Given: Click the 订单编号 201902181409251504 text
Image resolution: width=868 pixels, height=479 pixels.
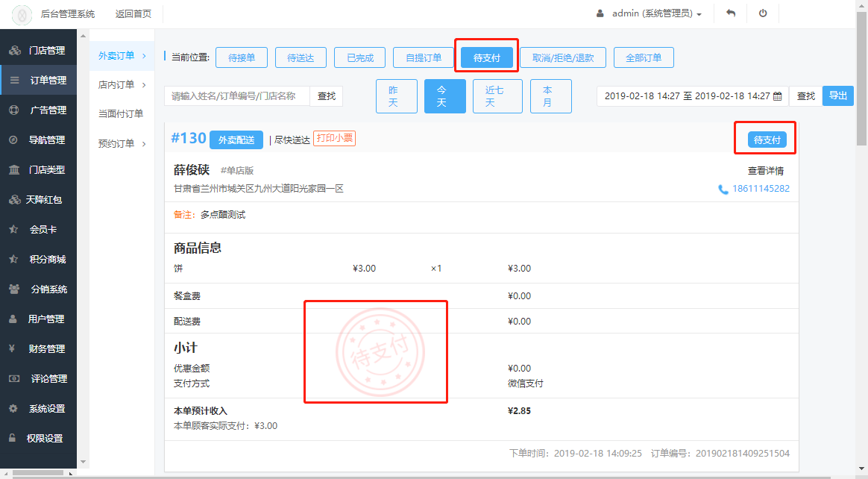Looking at the screenshot, I should (x=720, y=454).
